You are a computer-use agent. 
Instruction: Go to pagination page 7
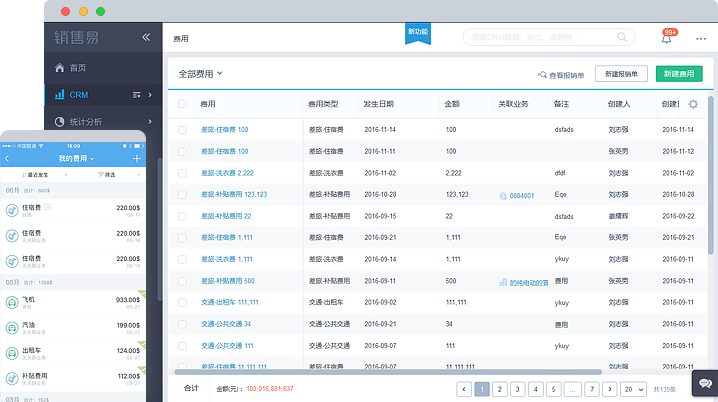(592, 389)
